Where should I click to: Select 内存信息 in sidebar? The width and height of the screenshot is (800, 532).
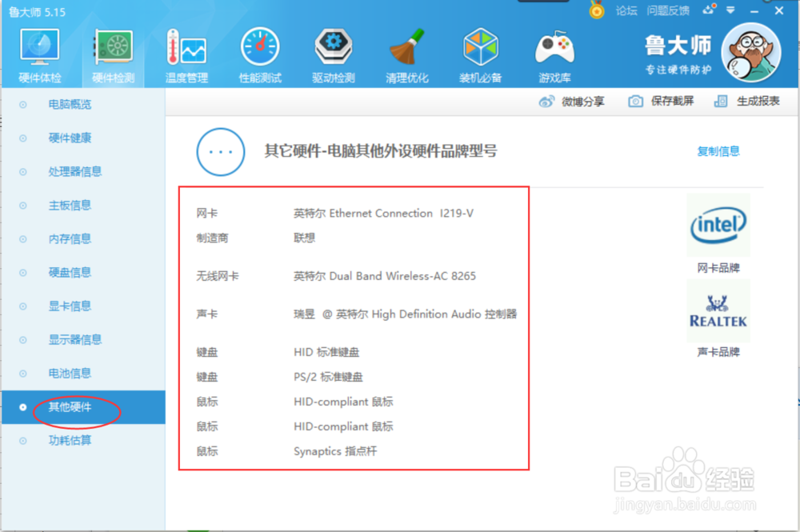coord(70,239)
